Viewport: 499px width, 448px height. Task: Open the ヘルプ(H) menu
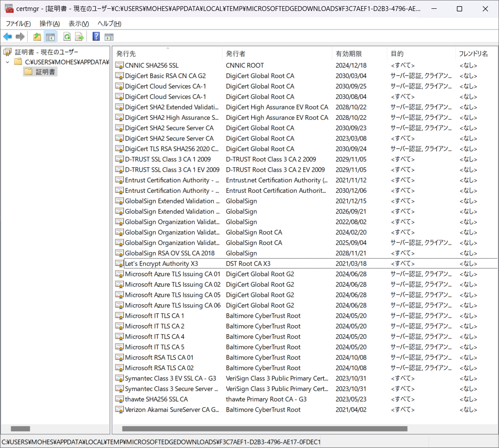tap(109, 24)
